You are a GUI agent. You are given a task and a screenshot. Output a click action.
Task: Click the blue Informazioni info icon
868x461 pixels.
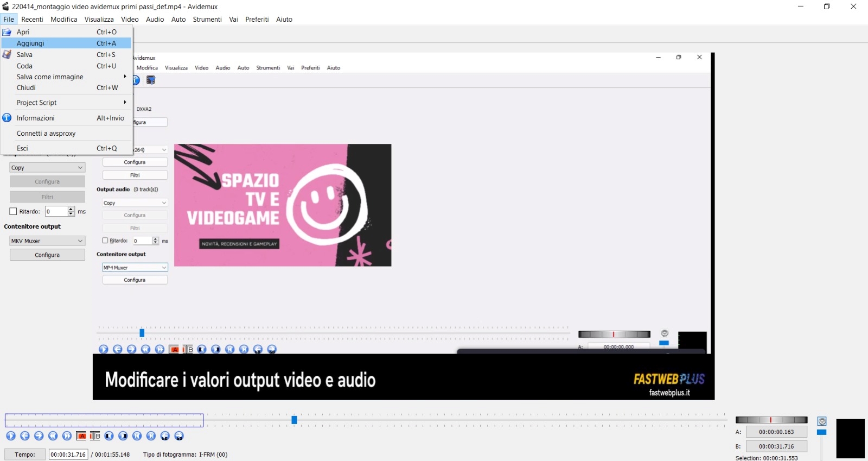tap(7, 118)
